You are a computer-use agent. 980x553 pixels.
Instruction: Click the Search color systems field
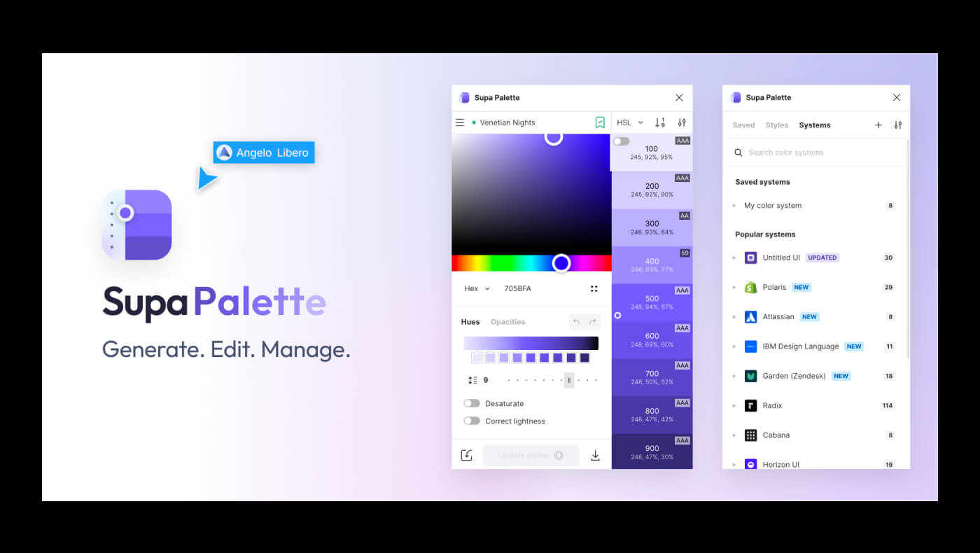(815, 153)
